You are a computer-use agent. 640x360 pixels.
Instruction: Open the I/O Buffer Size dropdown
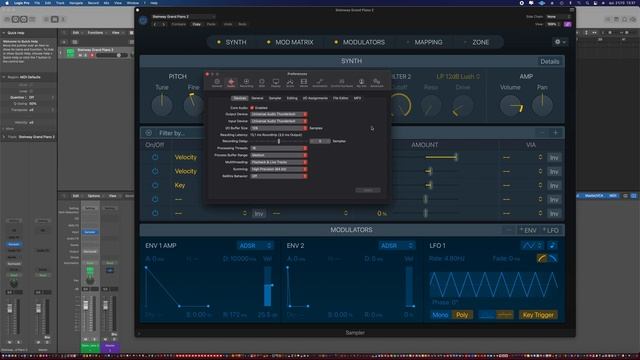pyautogui.click(x=279, y=128)
